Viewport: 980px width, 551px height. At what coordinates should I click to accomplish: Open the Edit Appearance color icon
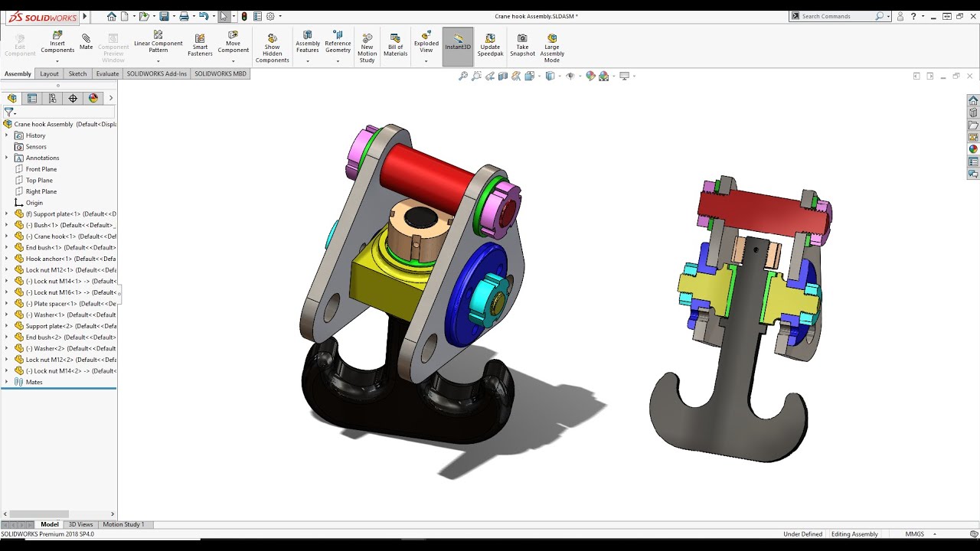point(590,76)
